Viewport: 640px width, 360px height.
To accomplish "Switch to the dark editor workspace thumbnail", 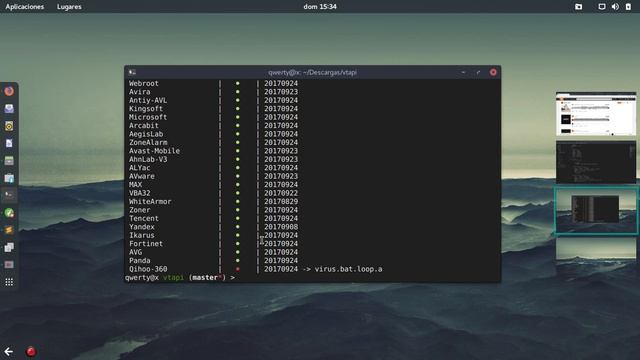I will (x=596, y=162).
